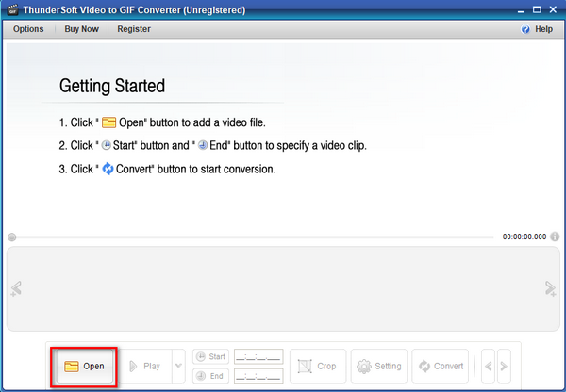Click the Start time input field
566x392 pixels.
pyautogui.click(x=258, y=356)
